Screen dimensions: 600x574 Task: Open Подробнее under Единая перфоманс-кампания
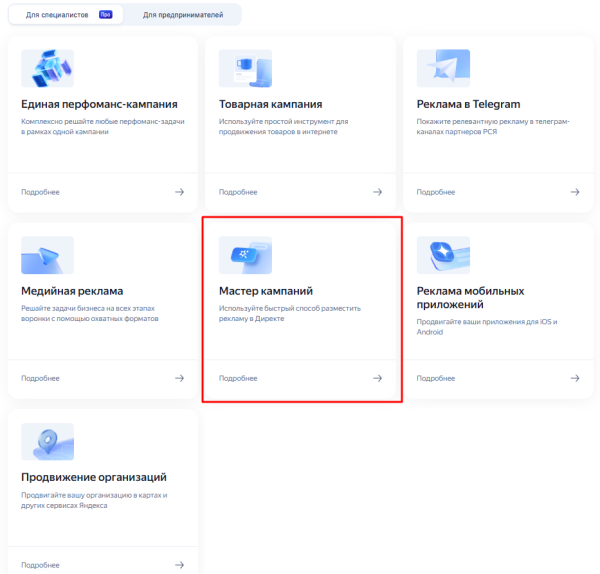(40, 191)
